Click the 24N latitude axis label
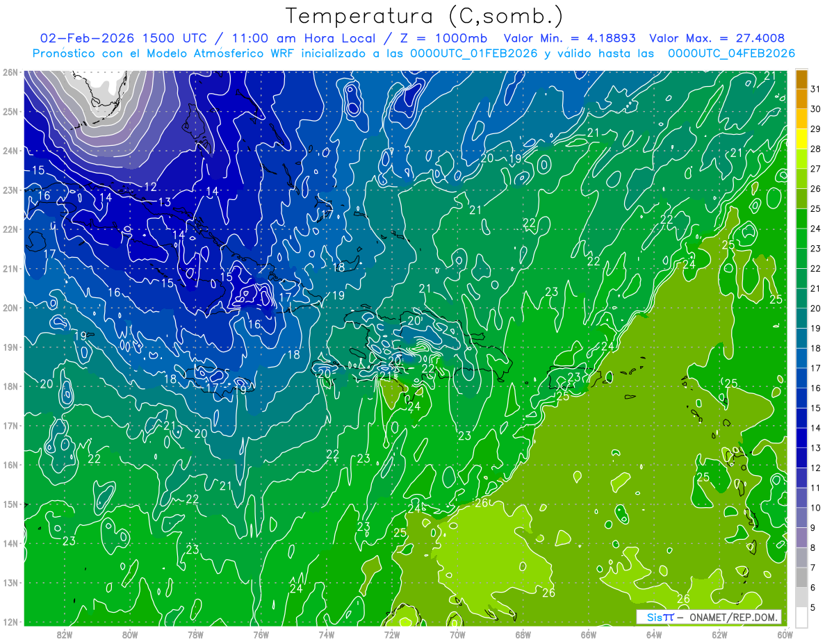 coord(10,151)
